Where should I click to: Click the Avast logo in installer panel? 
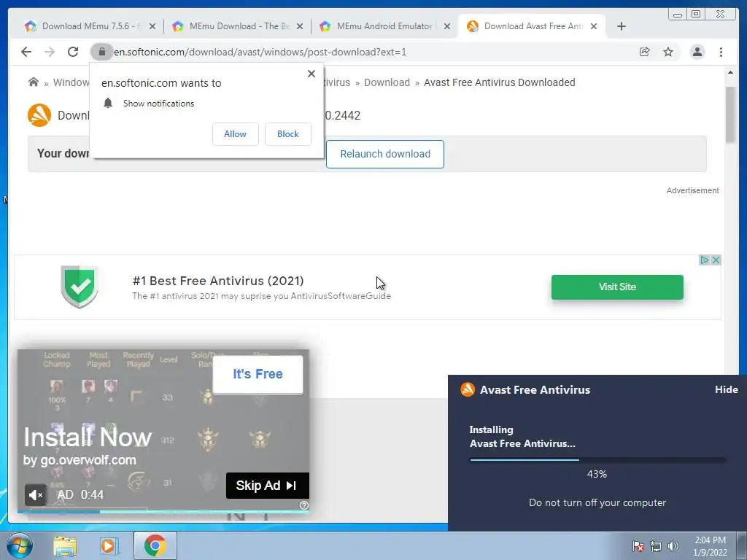click(468, 389)
